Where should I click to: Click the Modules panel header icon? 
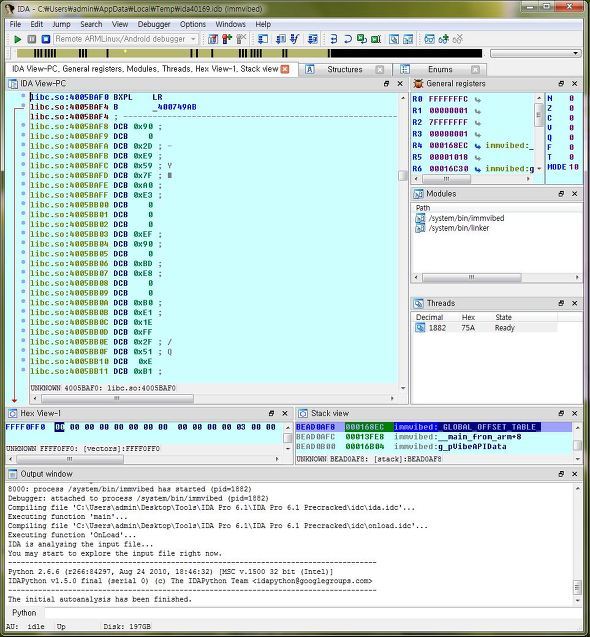(418, 194)
